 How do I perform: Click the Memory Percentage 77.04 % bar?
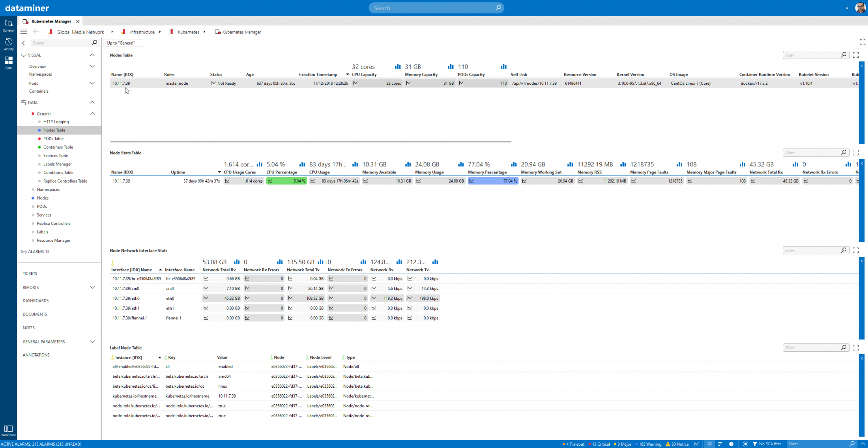(493, 181)
